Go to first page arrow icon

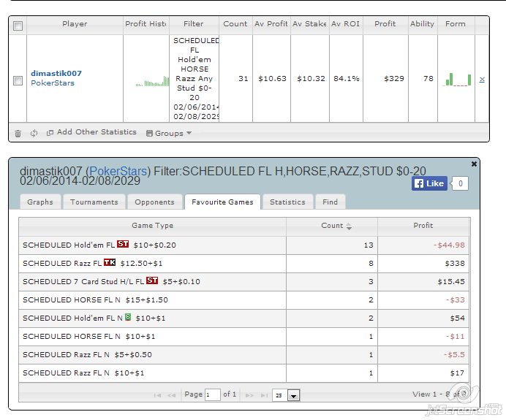157,395
